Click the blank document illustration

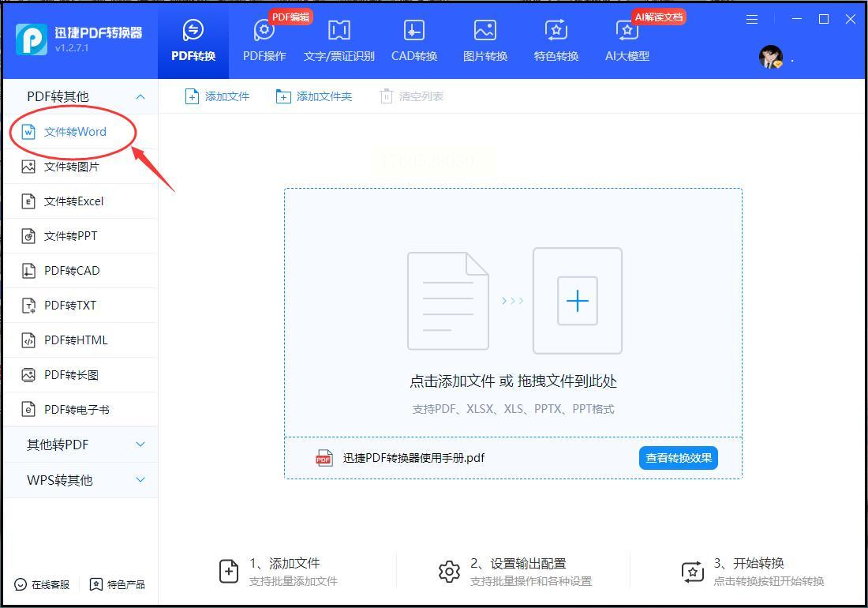point(448,301)
